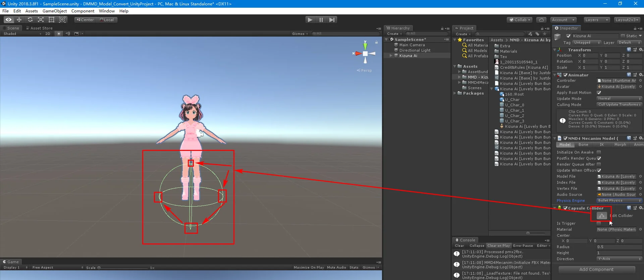This screenshot has height=280, width=644.
Task: Select the Rotate tool
Action: [30, 20]
